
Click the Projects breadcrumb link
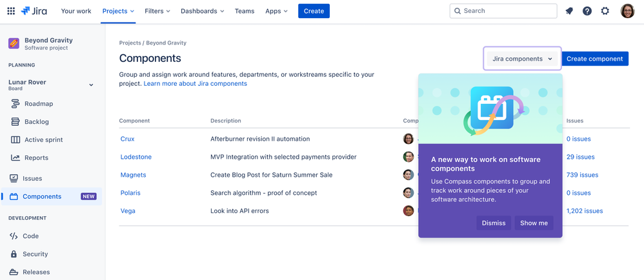pos(130,43)
